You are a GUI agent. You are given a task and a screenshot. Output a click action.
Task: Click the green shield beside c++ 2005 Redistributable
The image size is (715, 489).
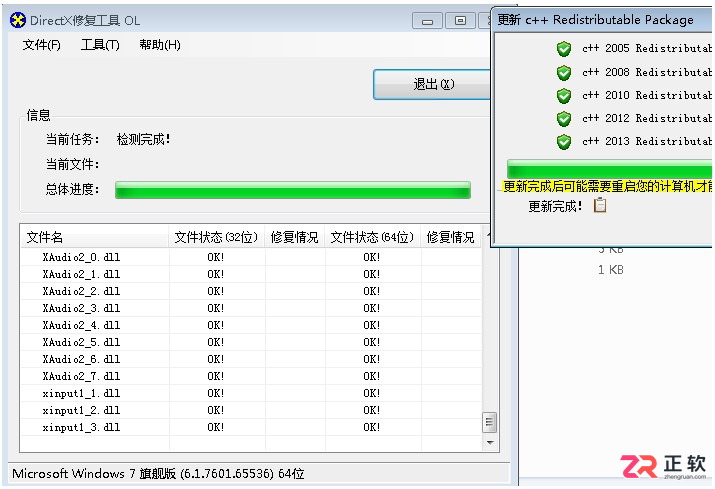click(x=564, y=48)
